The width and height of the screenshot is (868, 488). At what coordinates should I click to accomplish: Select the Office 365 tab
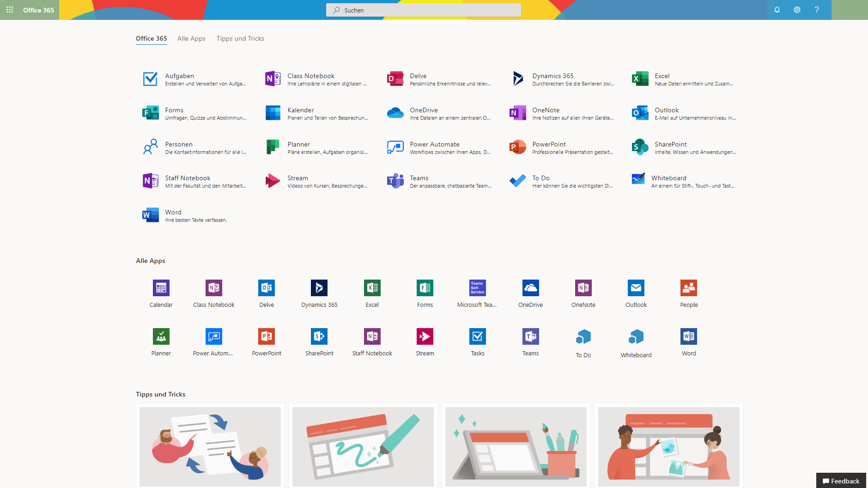(x=151, y=38)
